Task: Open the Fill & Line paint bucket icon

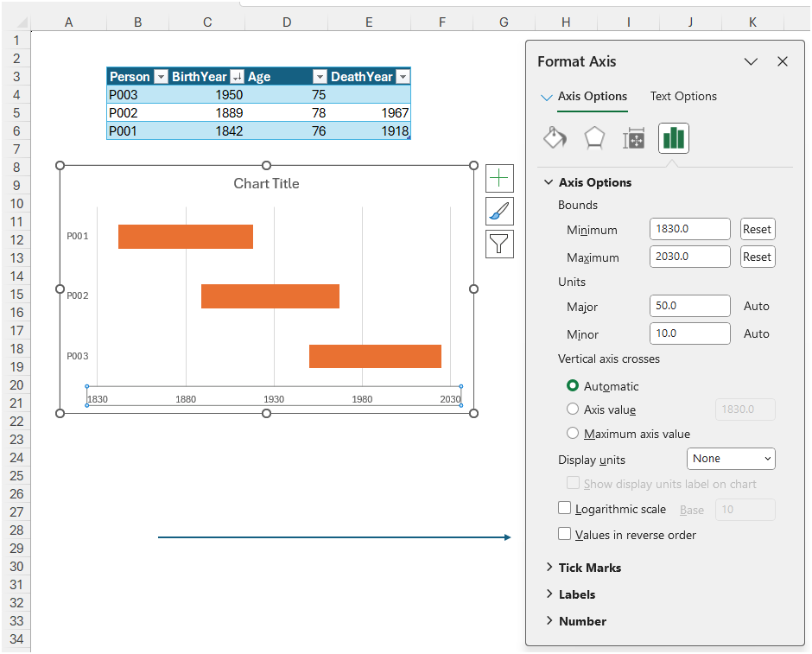Action: coord(555,138)
